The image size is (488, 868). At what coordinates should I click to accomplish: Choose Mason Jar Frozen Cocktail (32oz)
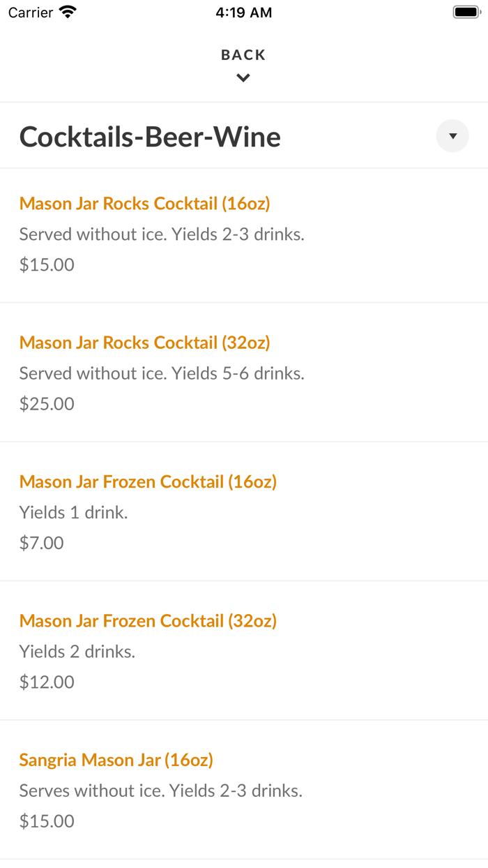tap(148, 620)
